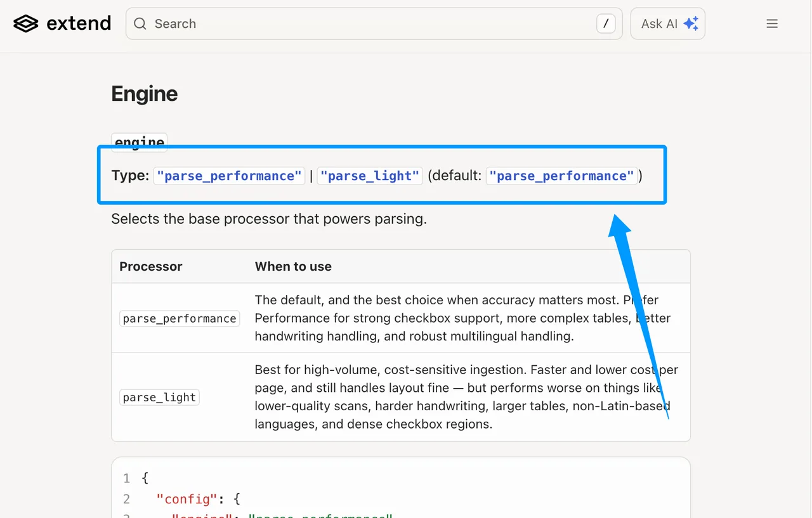812x518 pixels.
Task: Click the extend logo icon
Action: [26, 24]
